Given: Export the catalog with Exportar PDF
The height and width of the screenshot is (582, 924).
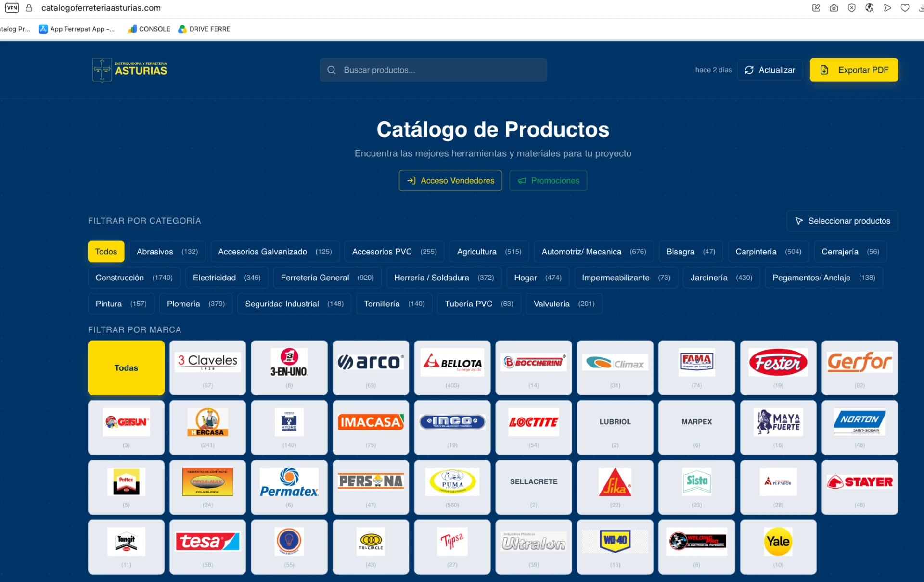Looking at the screenshot, I should click(x=854, y=70).
